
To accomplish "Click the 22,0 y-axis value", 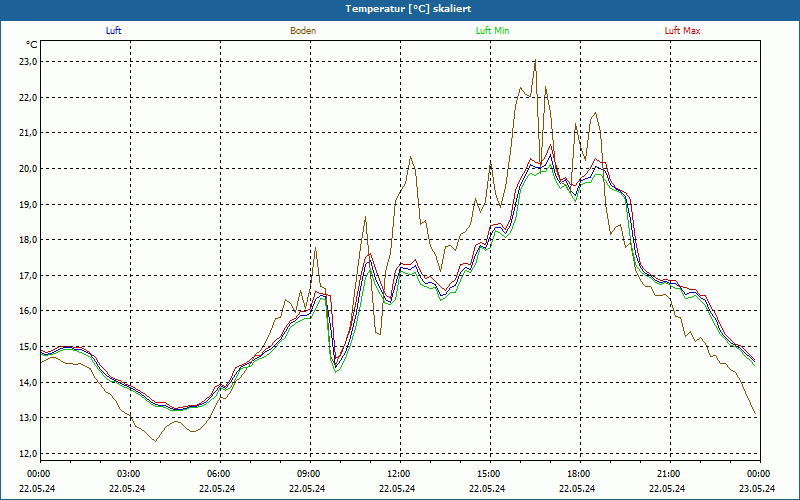I will click(x=29, y=97).
